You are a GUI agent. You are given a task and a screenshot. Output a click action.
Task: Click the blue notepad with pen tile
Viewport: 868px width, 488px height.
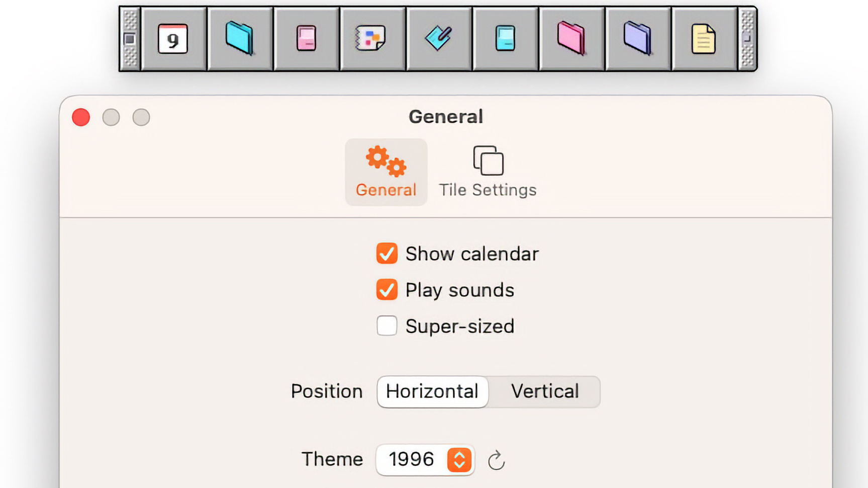(439, 39)
